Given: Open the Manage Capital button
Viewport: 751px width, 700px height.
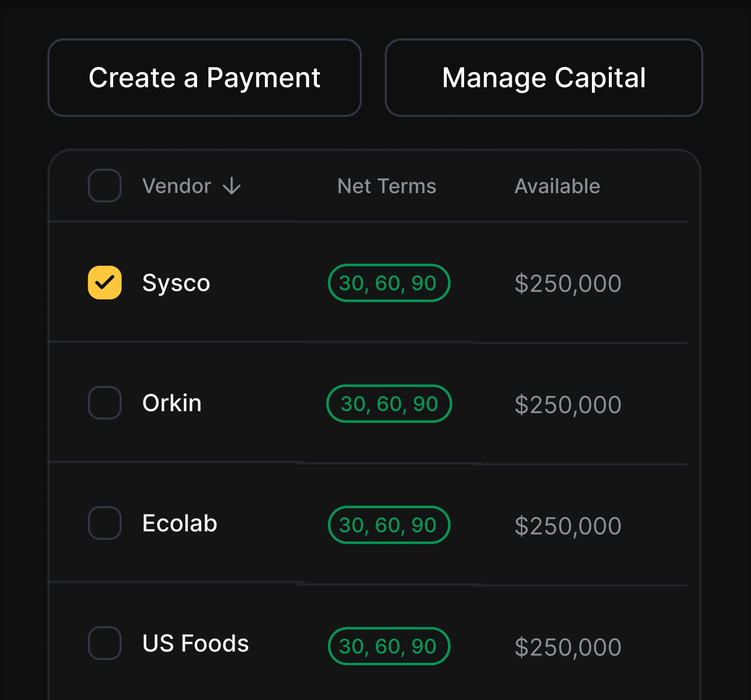Looking at the screenshot, I should pos(544,78).
